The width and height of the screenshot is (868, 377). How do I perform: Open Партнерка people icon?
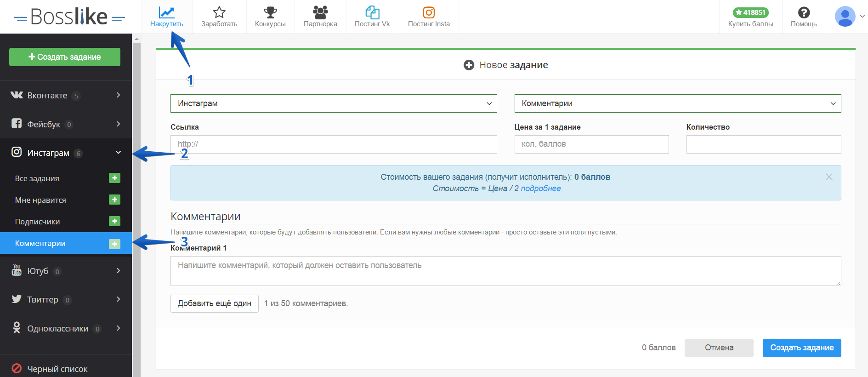[x=320, y=12]
